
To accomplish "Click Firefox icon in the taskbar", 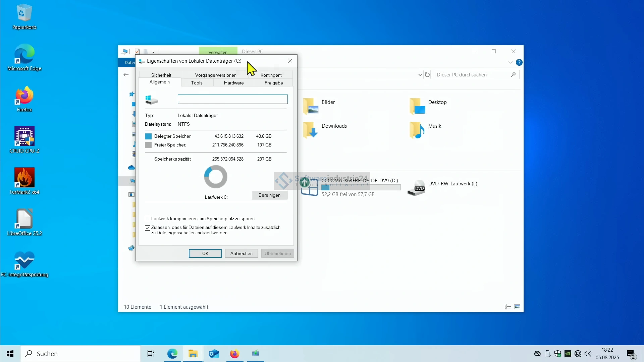I will point(234,354).
